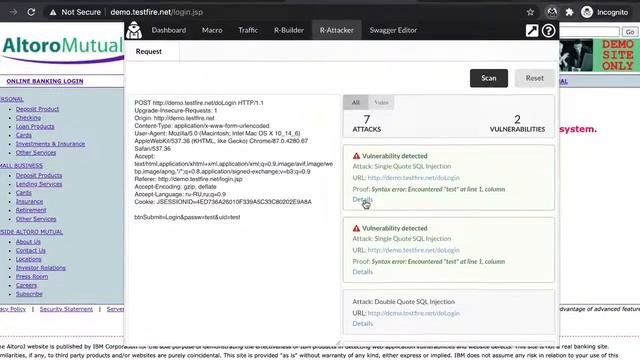
Task: Switch to the Macro tab
Action: (x=212, y=30)
